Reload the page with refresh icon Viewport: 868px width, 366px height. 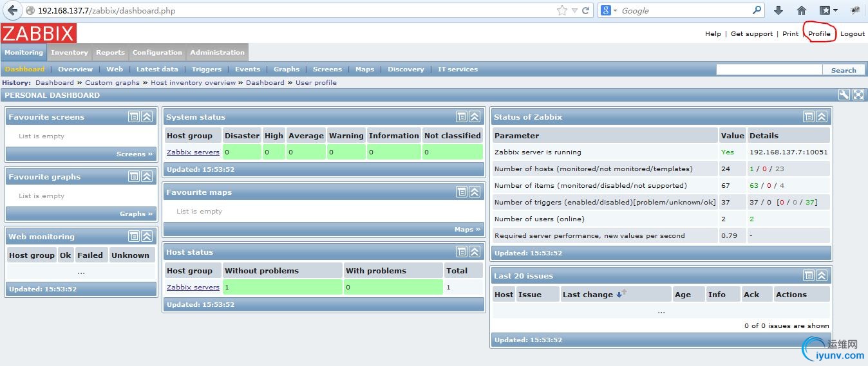[586, 10]
